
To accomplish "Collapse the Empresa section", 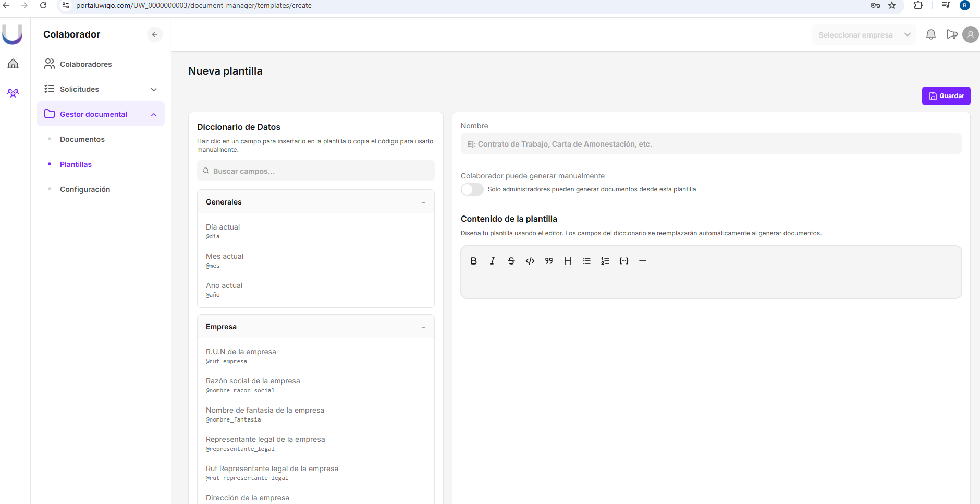I will tap(423, 327).
